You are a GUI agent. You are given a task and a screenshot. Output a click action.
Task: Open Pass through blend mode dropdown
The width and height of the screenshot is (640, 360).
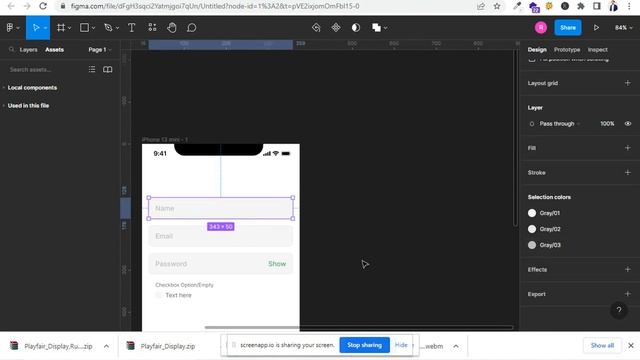pos(559,124)
